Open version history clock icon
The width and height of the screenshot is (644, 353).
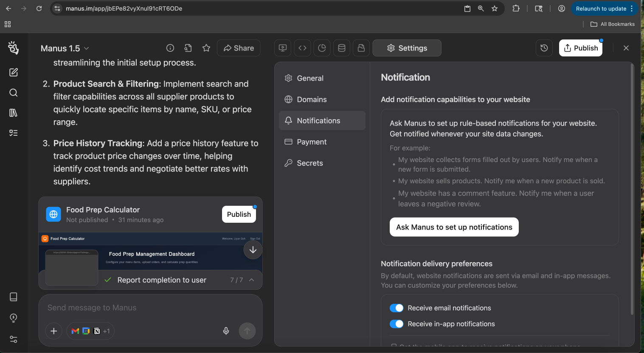pyautogui.click(x=544, y=48)
